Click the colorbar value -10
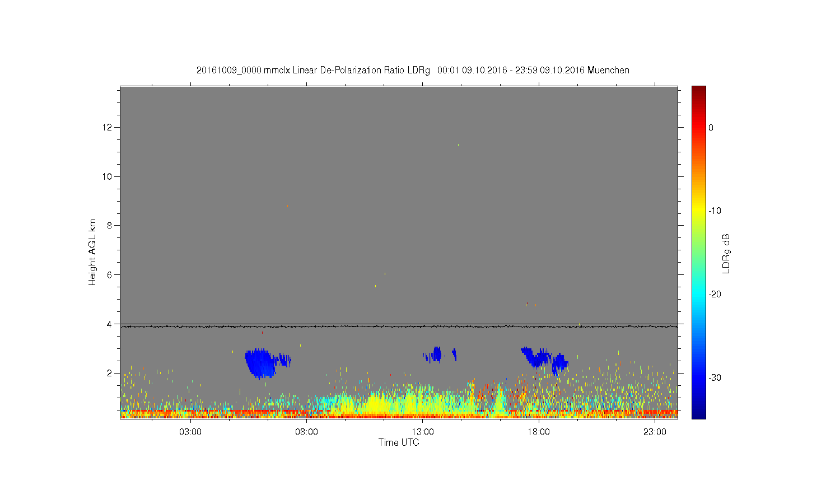Viewport: 840px width, 504px height. click(x=715, y=211)
